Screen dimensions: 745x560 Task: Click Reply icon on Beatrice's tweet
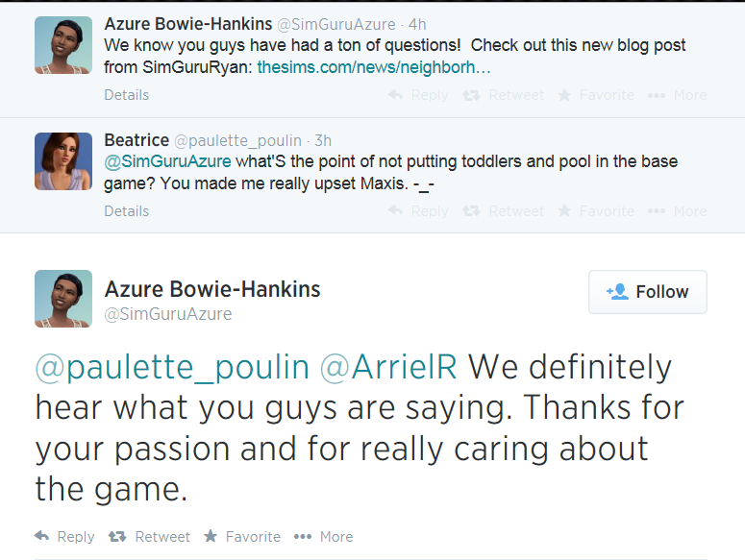pos(395,211)
